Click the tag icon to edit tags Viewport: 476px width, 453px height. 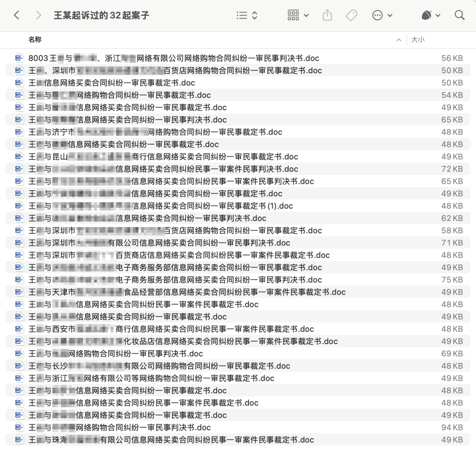pos(351,15)
